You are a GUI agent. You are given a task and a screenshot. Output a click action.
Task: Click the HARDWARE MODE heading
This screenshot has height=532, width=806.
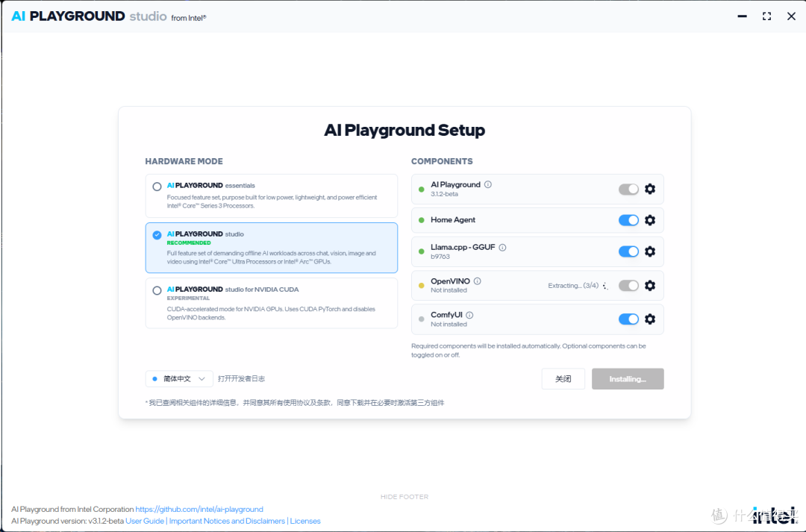(184, 161)
